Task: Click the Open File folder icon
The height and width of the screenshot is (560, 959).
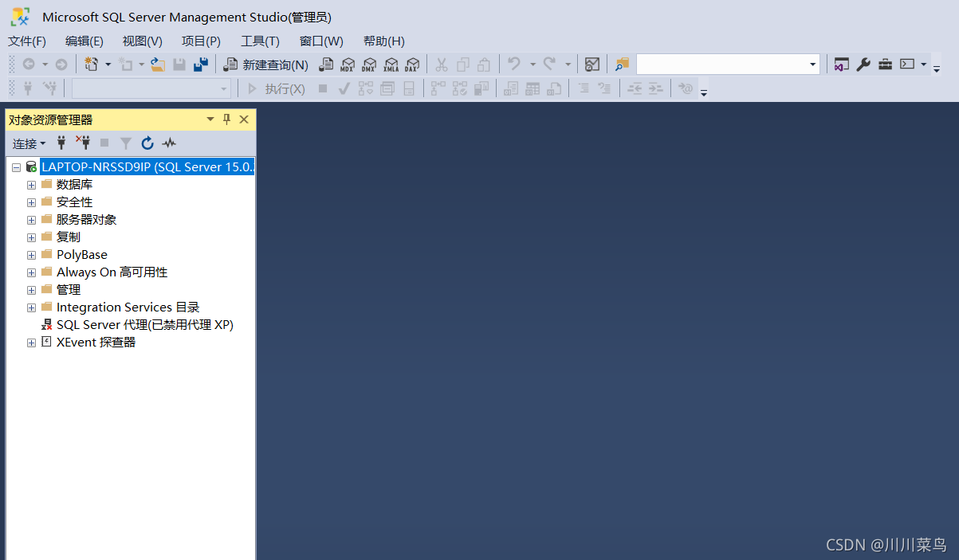Action: pos(158,65)
